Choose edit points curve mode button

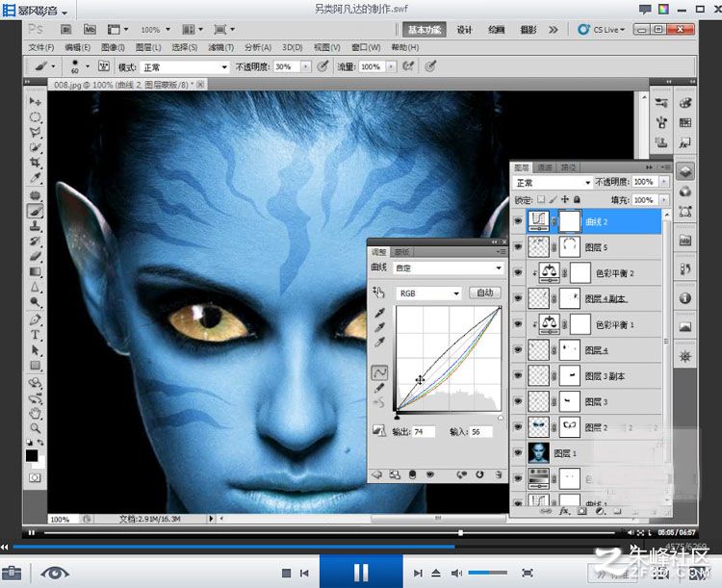(379, 372)
